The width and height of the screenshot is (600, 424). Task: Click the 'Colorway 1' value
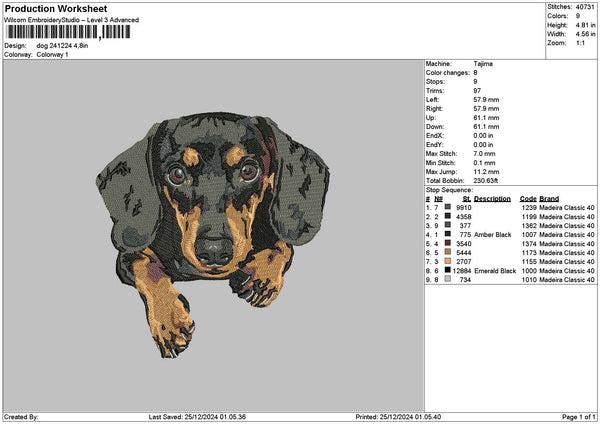tap(52, 55)
